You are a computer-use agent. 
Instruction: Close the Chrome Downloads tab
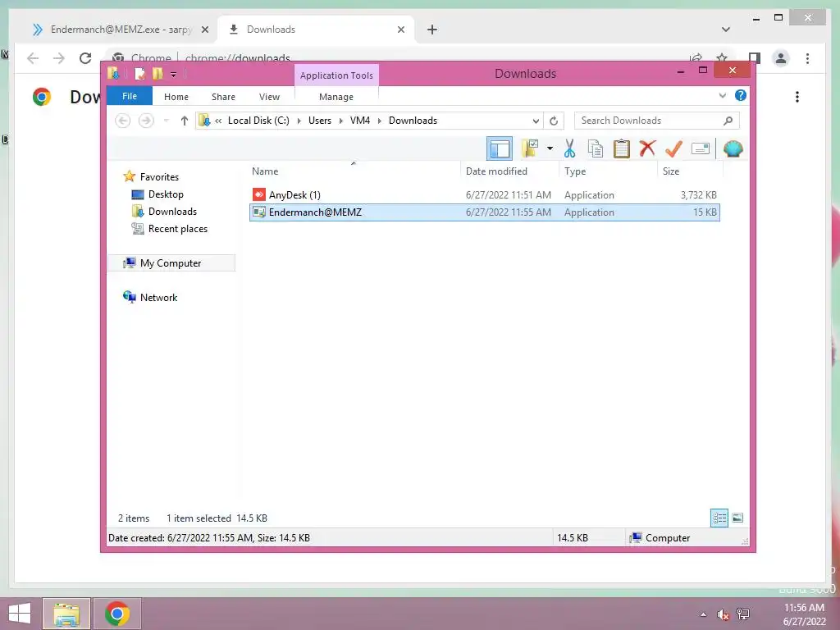(x=400, y=30)
